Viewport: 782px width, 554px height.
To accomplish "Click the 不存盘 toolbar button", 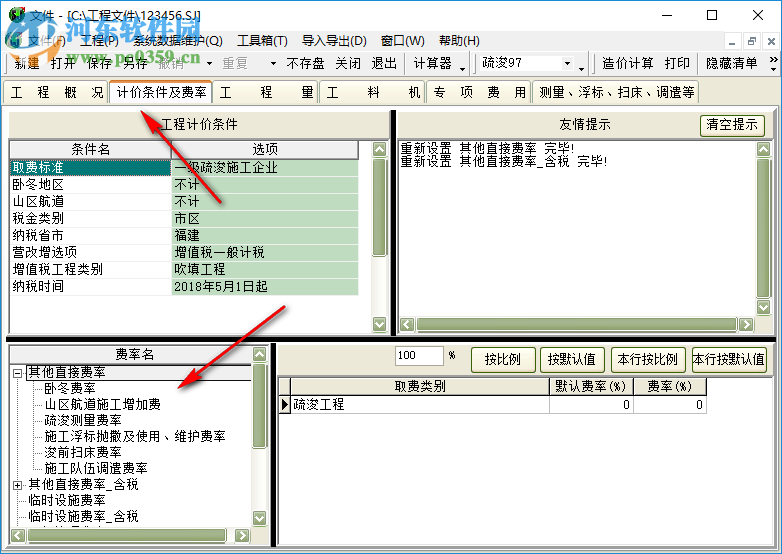I will (305, 63).
